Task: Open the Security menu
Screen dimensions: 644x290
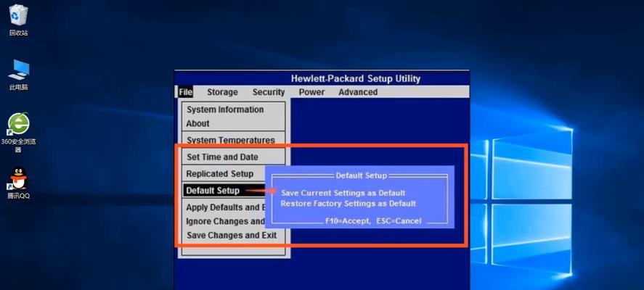Action: pyautogui.click(x=269, y=92)
